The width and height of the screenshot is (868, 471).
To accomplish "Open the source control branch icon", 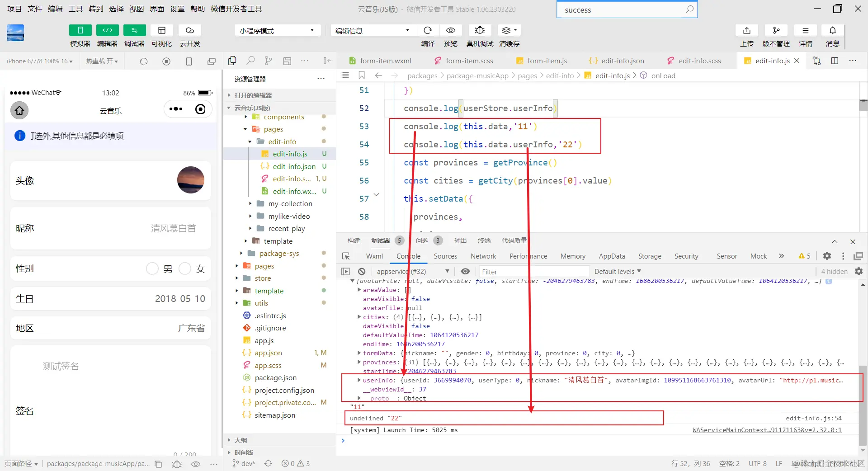I will click(x=269, y=61).
